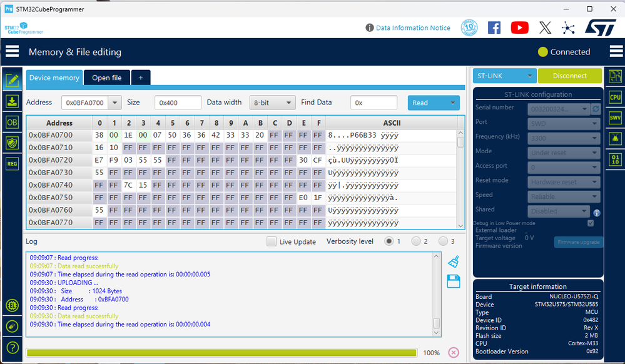The height and width of the screenshot is (364, 625).
Task: Open the Data Information Notice link
Action: (x=413, y=28)
